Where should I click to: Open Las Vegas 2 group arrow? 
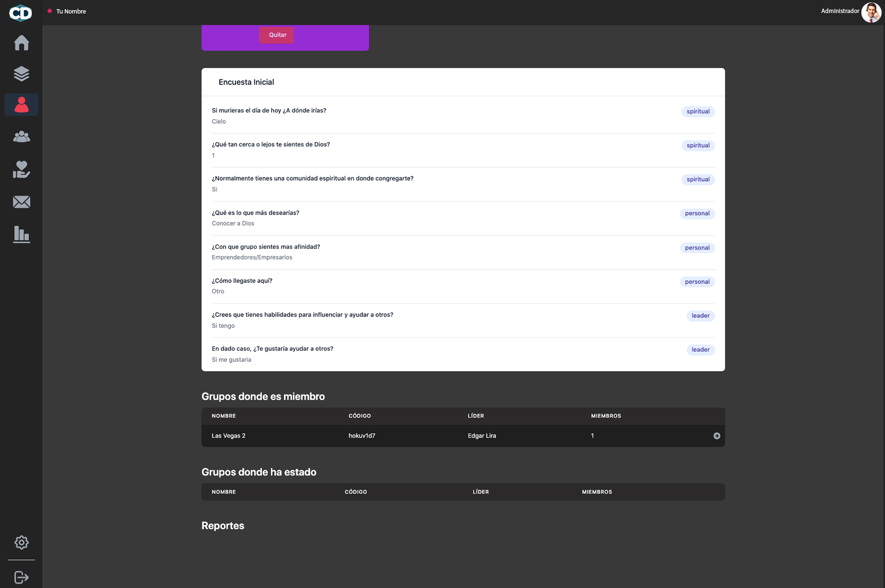716,436
